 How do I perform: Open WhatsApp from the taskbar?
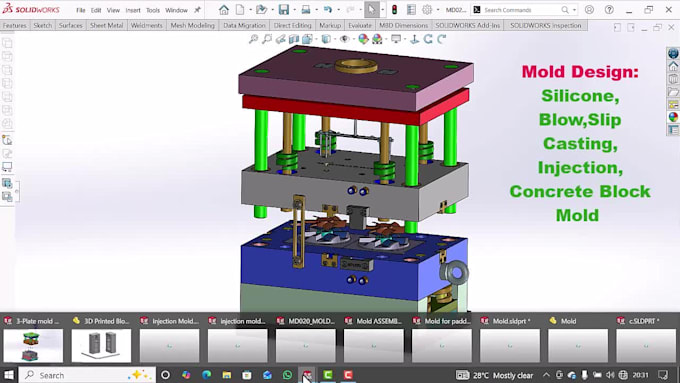(287, 375)
